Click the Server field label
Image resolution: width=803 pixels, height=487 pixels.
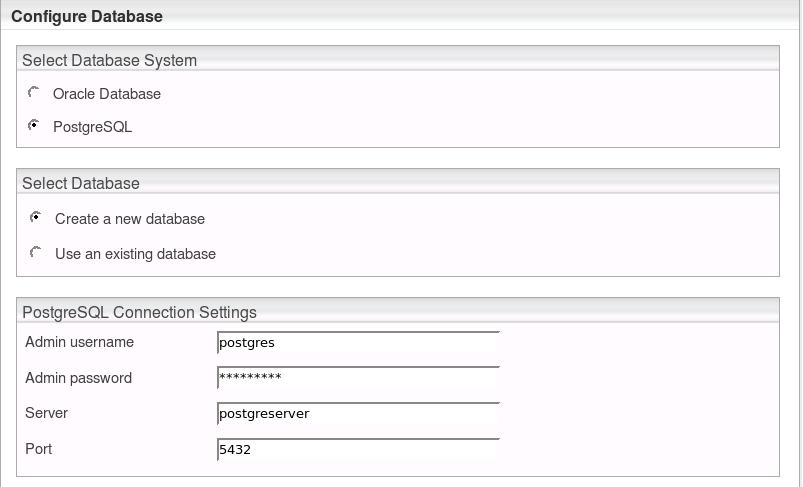[x=46, y=413]
